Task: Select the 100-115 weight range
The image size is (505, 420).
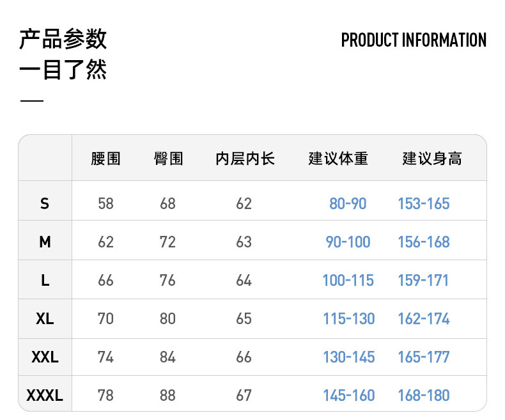Action: click(348, 281)
